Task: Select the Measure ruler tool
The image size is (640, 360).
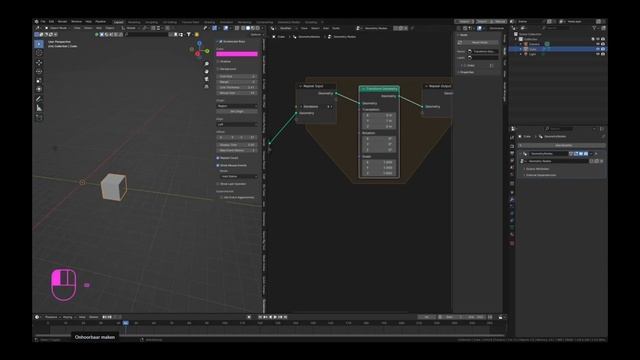Action: tap(39, 108)
